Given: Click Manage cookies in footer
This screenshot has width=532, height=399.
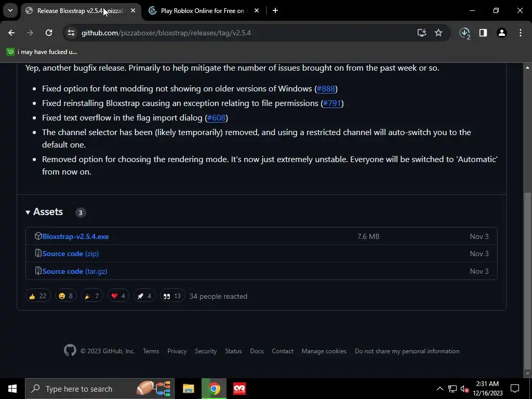Looking at the screenshot, I should (x=324, y=351).
